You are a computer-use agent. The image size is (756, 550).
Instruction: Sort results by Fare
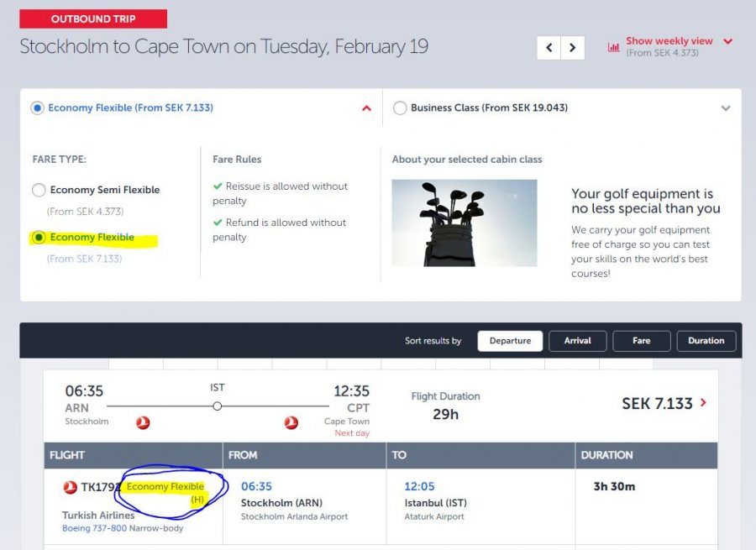[641, 341]
